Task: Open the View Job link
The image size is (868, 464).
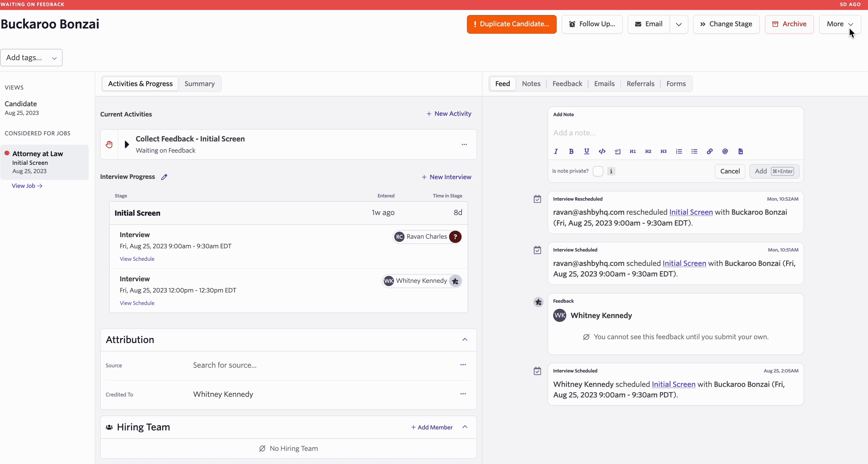Action: point(27,186)
